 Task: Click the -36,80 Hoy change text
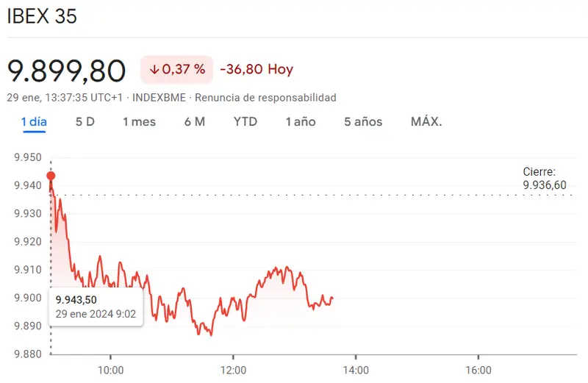(257, 70)
